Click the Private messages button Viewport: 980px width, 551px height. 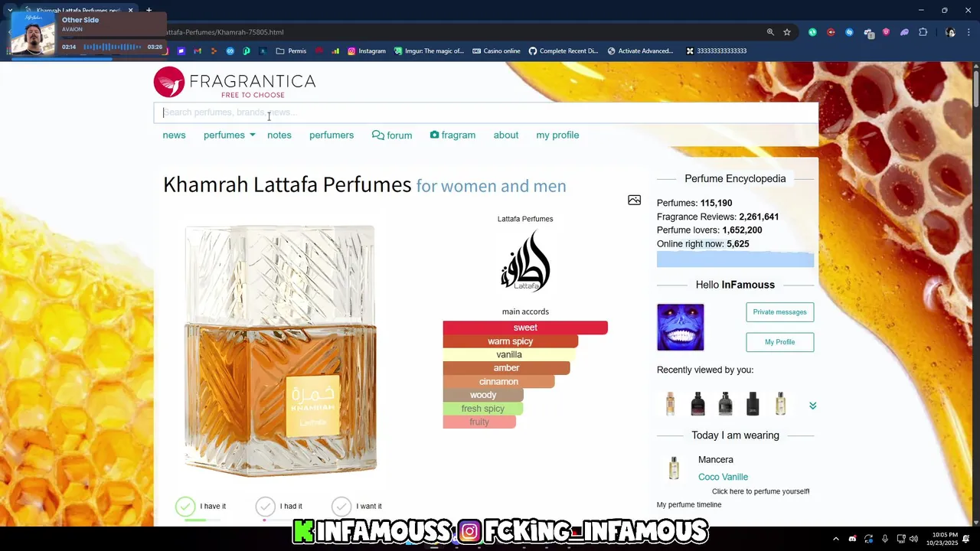click(x=779, y=312)
